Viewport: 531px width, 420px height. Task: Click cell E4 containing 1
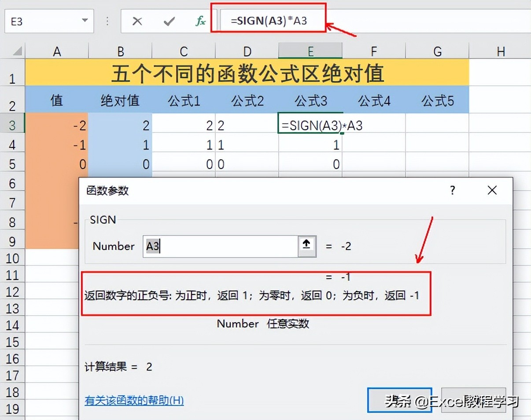(x=310, y=143)
